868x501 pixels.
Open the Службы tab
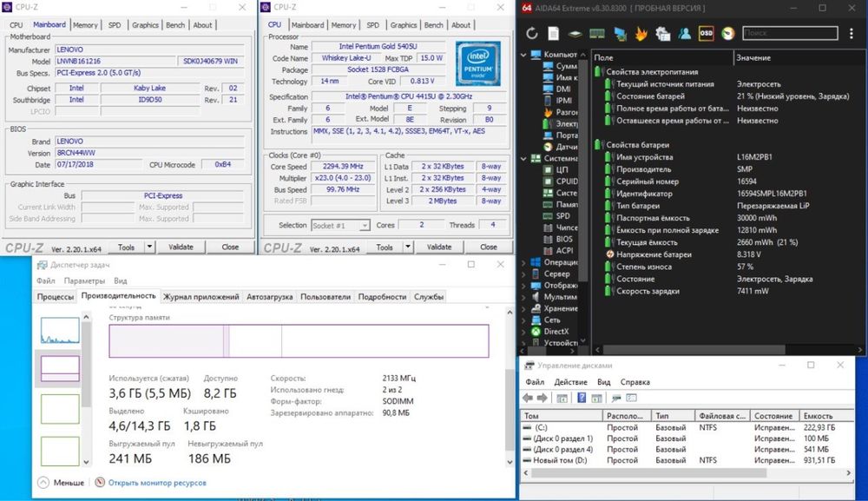[x=429, y=297]
